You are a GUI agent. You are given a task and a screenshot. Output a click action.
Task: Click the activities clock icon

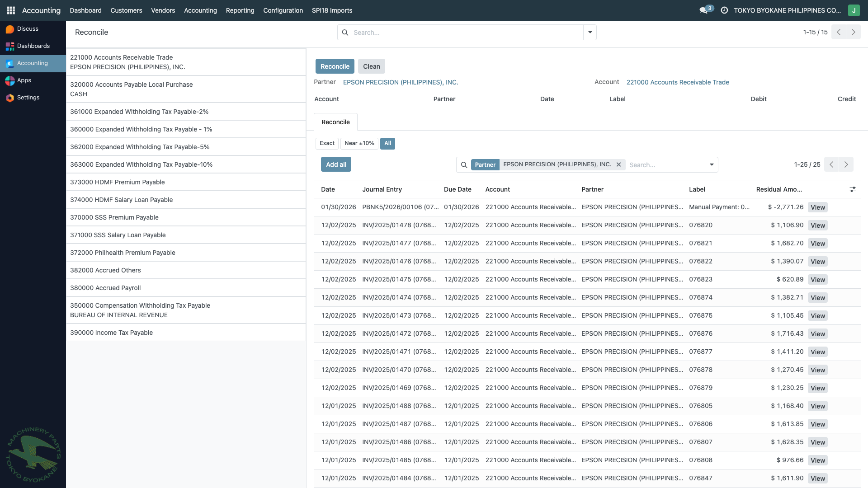point(724,10)
